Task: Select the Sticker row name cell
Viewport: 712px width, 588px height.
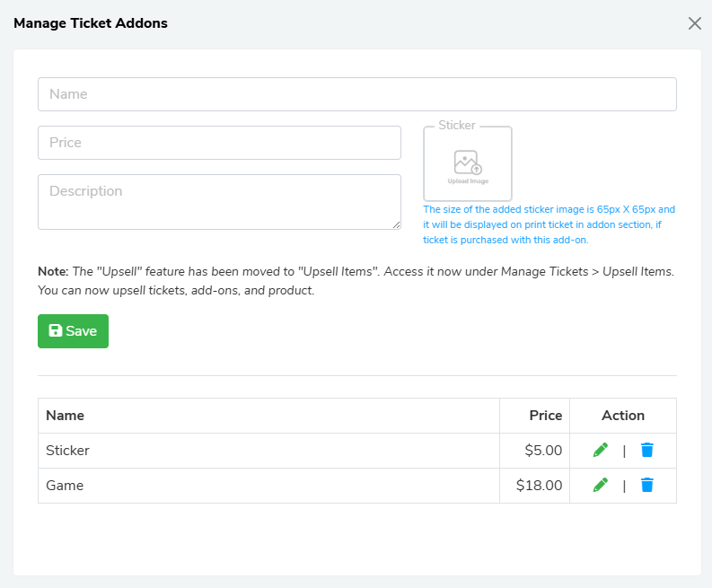Action: 68,451
